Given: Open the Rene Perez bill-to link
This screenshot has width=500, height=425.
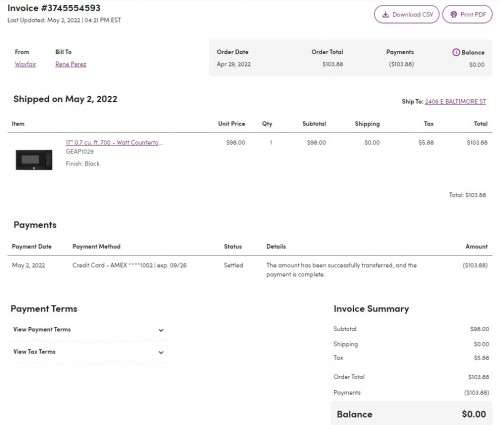Looking at the screenshot, I should pos(71,64).
